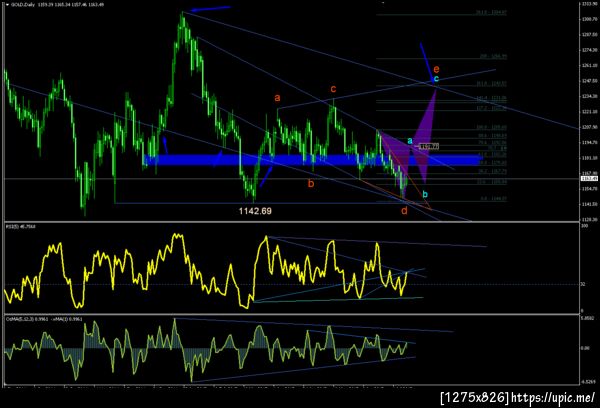600x408 pixels.
Task: Click the orange wave label 'e'
Action: pos(436,69)
